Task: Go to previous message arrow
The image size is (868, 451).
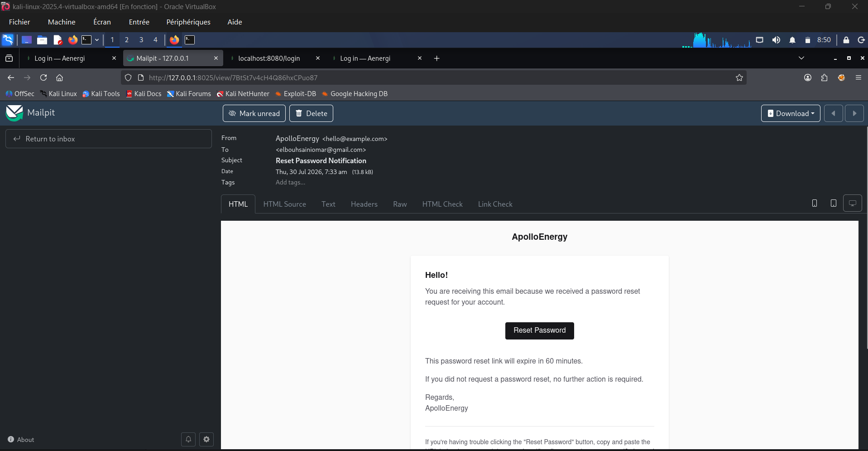Action: coord(834,113)
